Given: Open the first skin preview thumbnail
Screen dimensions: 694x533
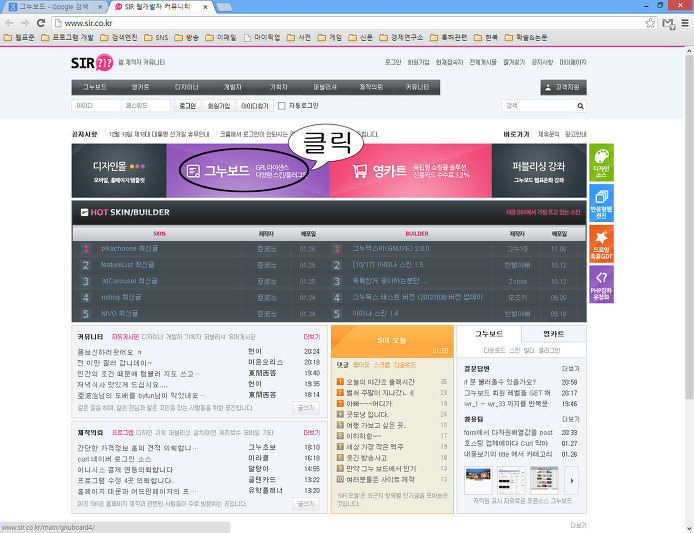Looking at the screenshot, I should 478,480.
